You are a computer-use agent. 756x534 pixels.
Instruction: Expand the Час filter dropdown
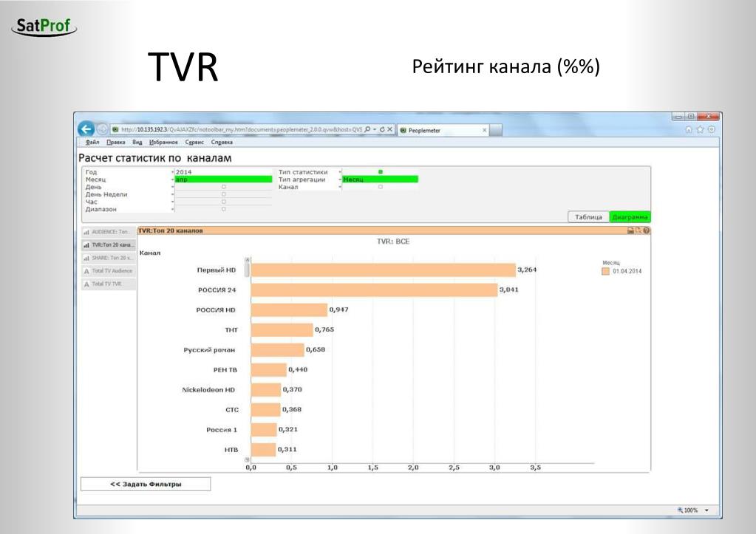point(173,202)
